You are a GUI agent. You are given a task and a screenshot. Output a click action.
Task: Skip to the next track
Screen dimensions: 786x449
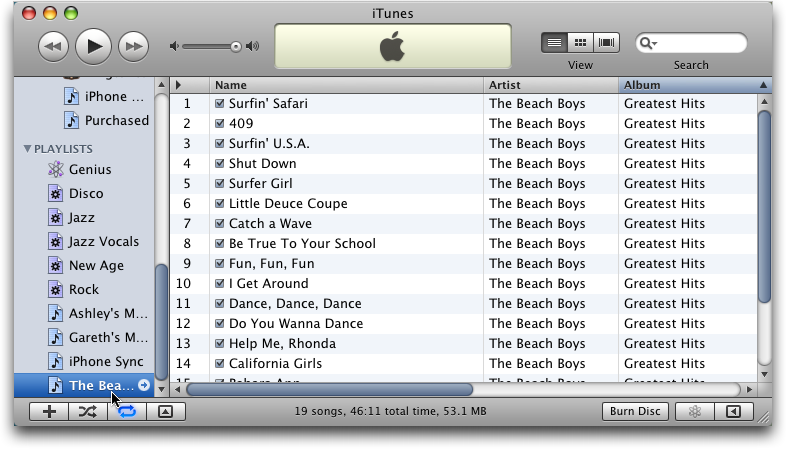pos(133,46)
